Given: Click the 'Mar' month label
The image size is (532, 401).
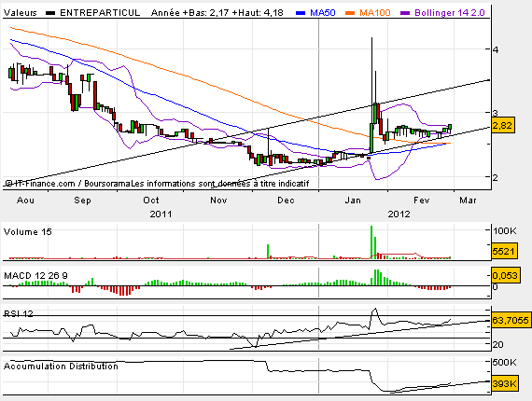Looking at the screenshot, I should tap(468, 200).
